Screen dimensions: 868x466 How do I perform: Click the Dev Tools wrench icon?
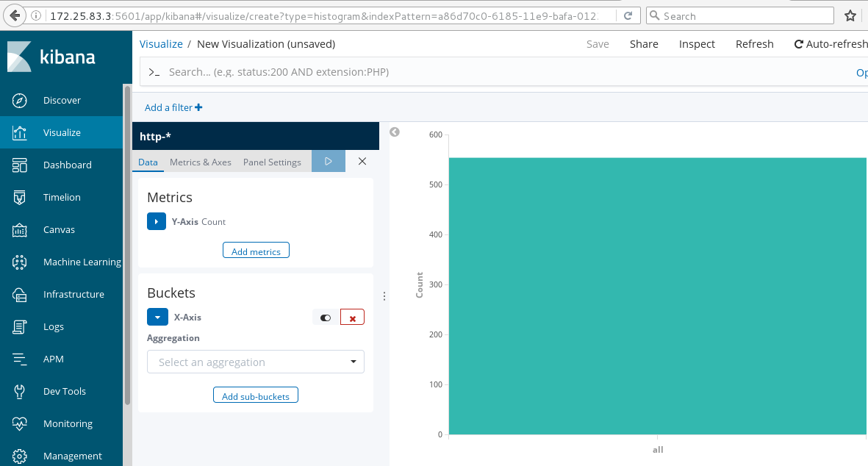point(19,391)
